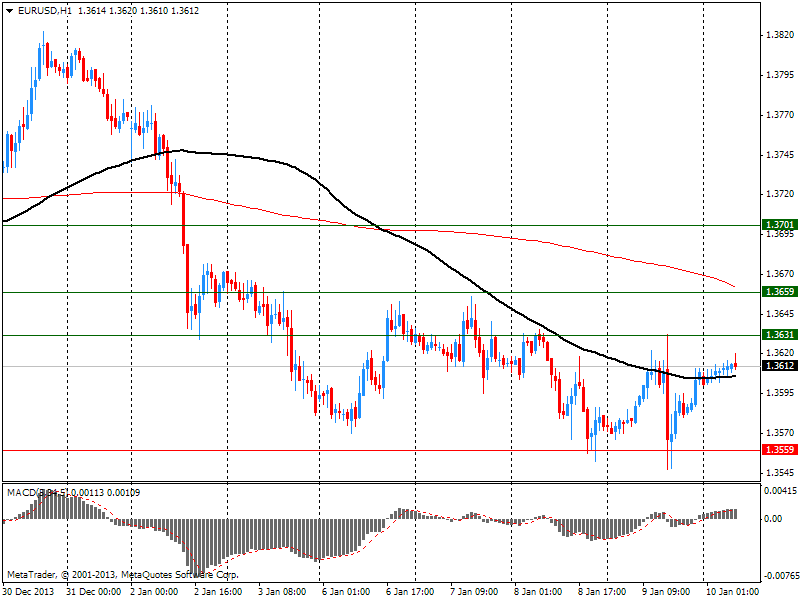The width and height of the screenshot is (800, 600).
Task: Select the green 1.3659 price label
Action: point(779,292)
